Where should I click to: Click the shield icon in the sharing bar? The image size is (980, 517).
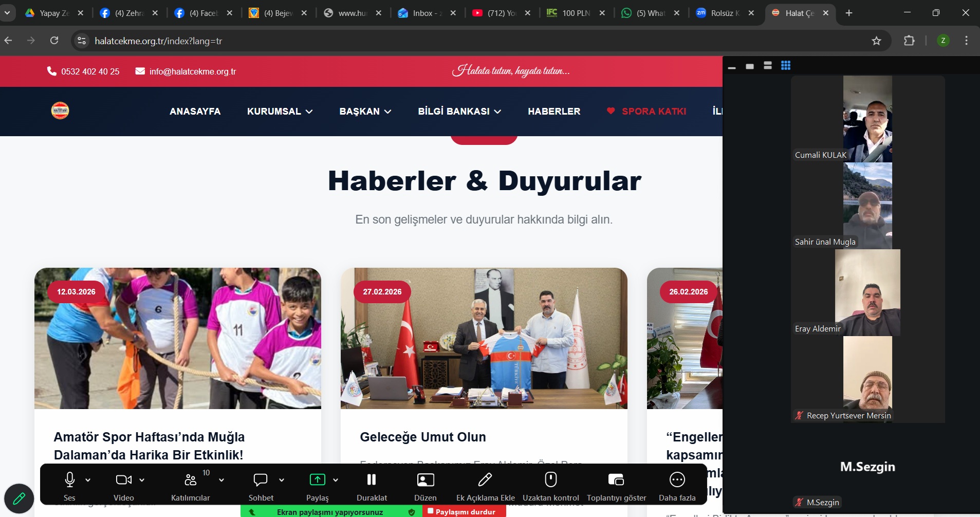pyautogui.click(x=412, y=512)
